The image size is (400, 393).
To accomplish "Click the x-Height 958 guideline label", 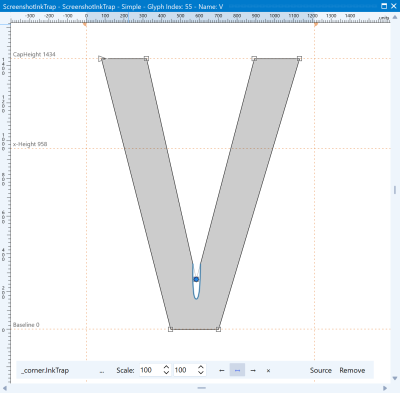I will [30, 144].
